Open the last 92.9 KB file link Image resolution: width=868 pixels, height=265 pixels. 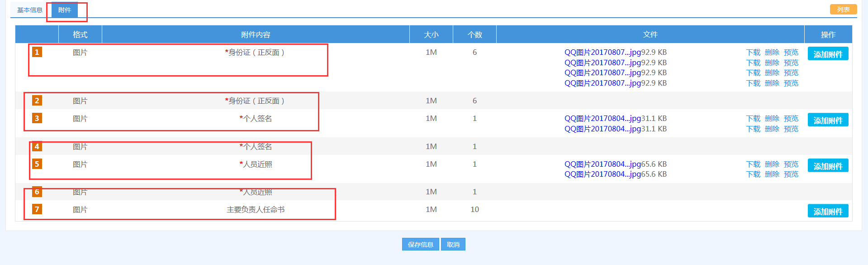pyautogui.click(x=602, y=83)
